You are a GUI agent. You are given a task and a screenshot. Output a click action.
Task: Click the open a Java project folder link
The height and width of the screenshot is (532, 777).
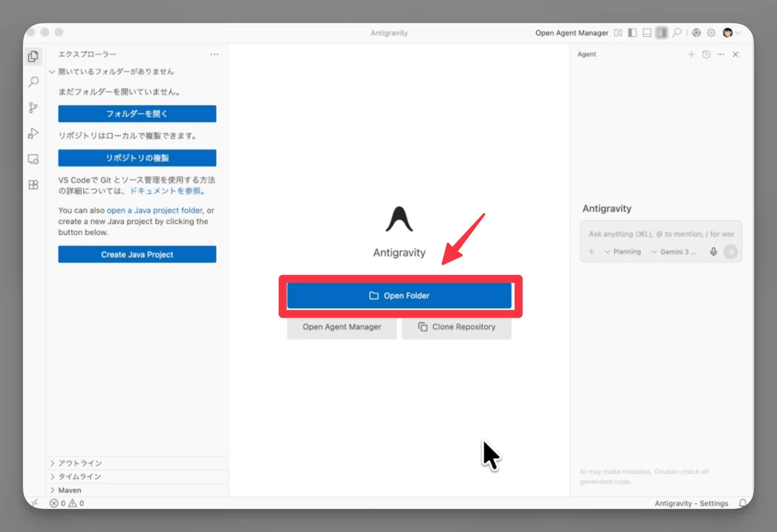(x=155, y=210)
